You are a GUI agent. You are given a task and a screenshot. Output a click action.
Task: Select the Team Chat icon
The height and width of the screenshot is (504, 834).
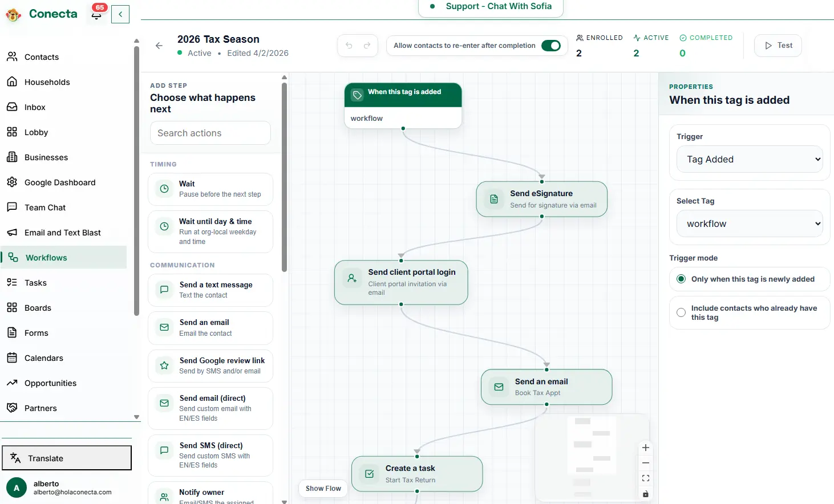(12, 207)
